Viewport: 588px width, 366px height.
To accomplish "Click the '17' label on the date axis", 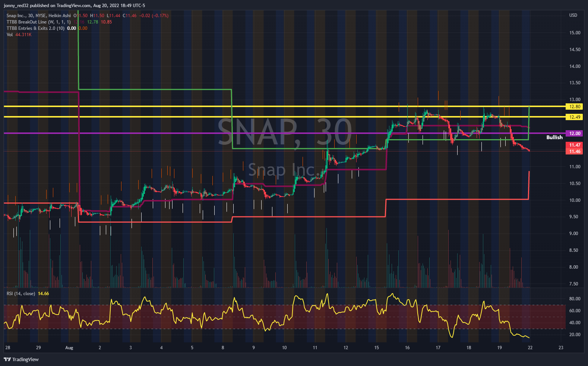I will (438, 348).
